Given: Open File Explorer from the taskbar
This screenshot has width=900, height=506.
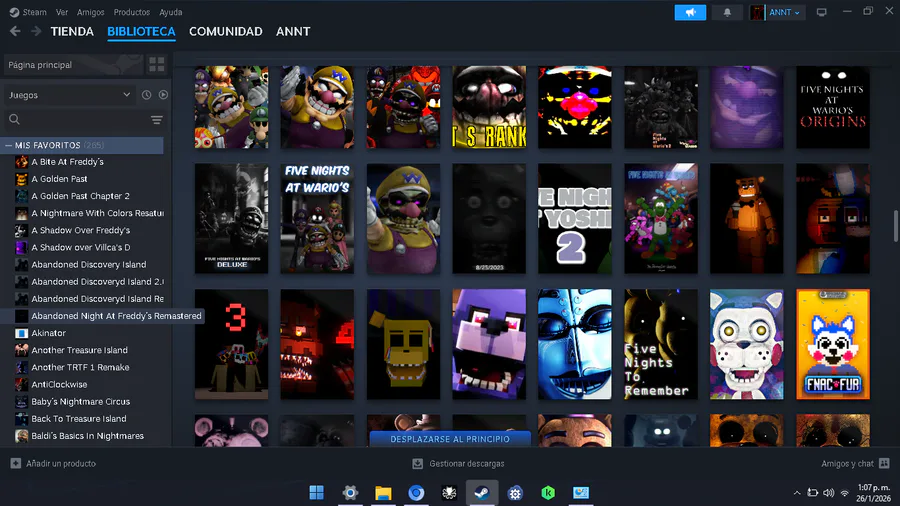Looking at the screenshot, I should pyautogui.click(x=383, y=492).
